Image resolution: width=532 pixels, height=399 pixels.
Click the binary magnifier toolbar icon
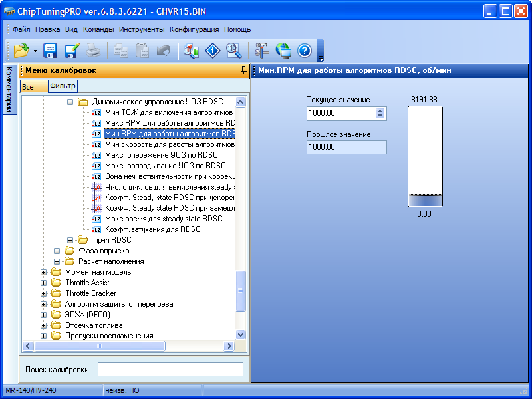tap(233, 50)
